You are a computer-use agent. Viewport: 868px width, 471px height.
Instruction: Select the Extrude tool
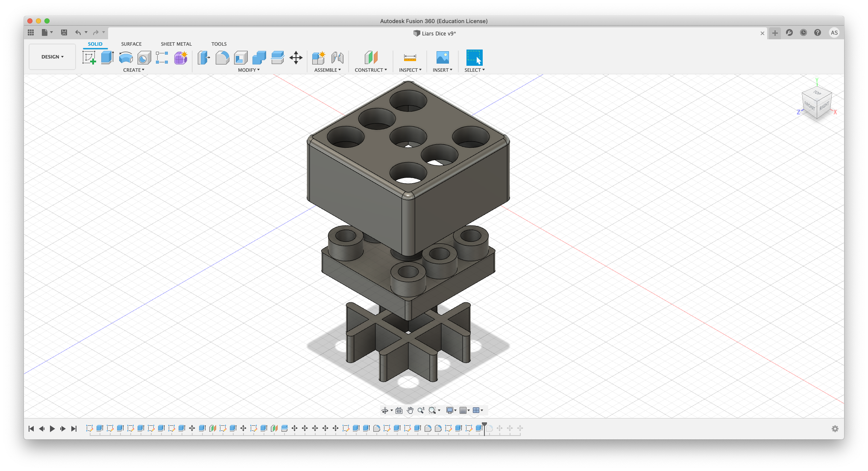(107, 58)
